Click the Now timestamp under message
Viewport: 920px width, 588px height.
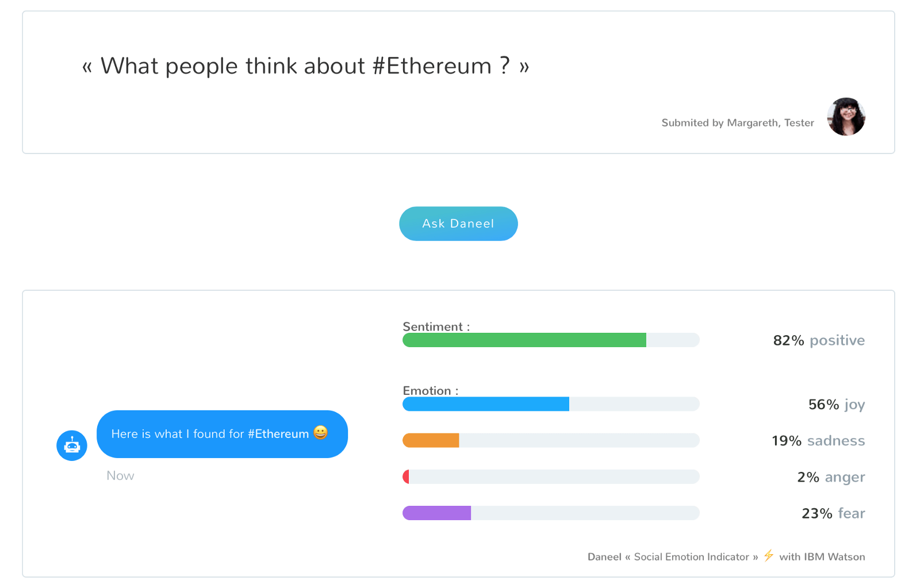120,476
